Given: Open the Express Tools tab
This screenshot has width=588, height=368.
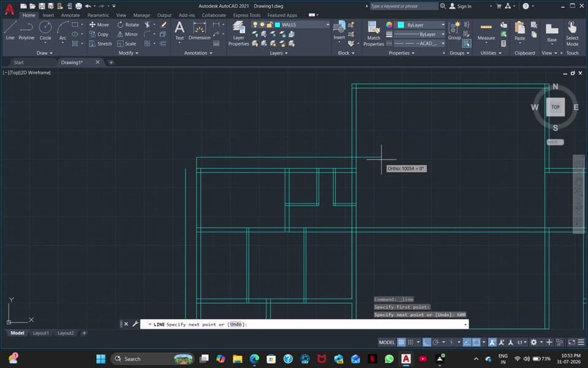Looking at the screenshot, I should (246, 15).
